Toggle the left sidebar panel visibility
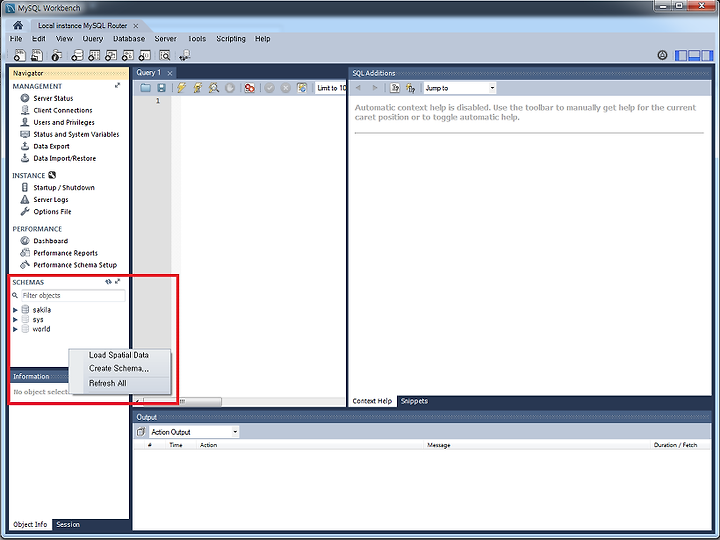Viewport: 720px width, 540px height. point(681,56)
